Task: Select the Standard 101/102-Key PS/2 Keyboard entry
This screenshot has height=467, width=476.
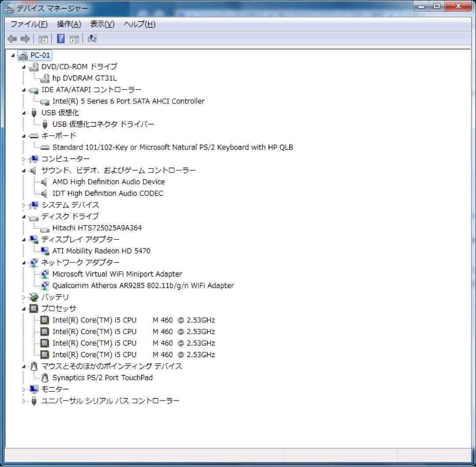Action: pos(173,148)
